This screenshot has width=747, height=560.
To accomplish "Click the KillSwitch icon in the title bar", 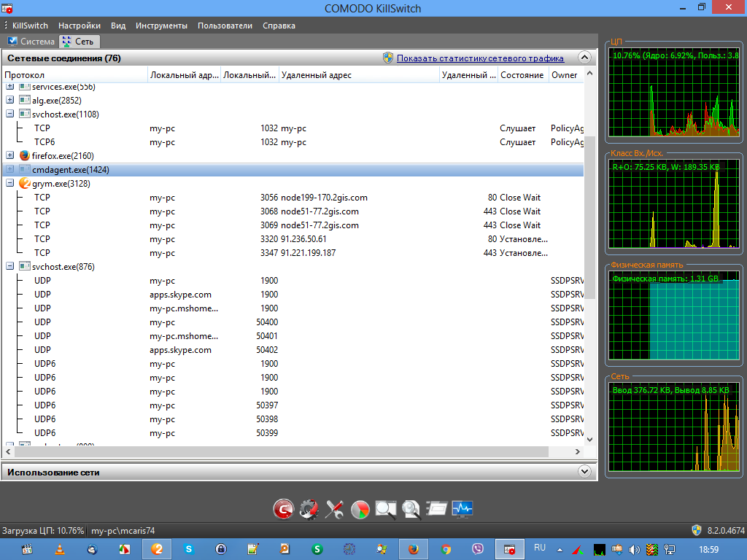I will 7,8.
